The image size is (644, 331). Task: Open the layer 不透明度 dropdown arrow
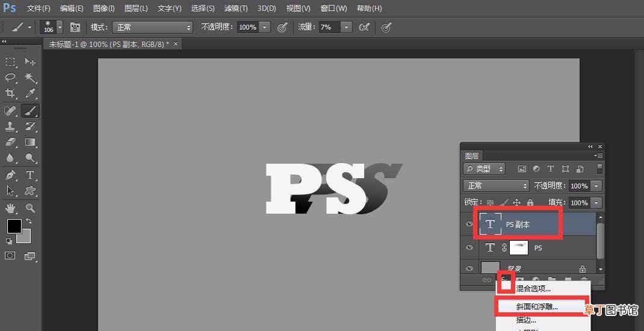596,185
